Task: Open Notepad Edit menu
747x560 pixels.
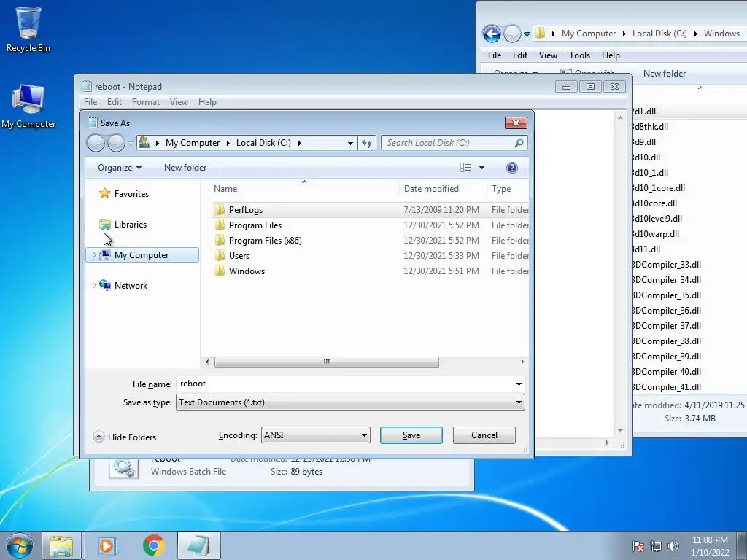Action: (115, 102)
